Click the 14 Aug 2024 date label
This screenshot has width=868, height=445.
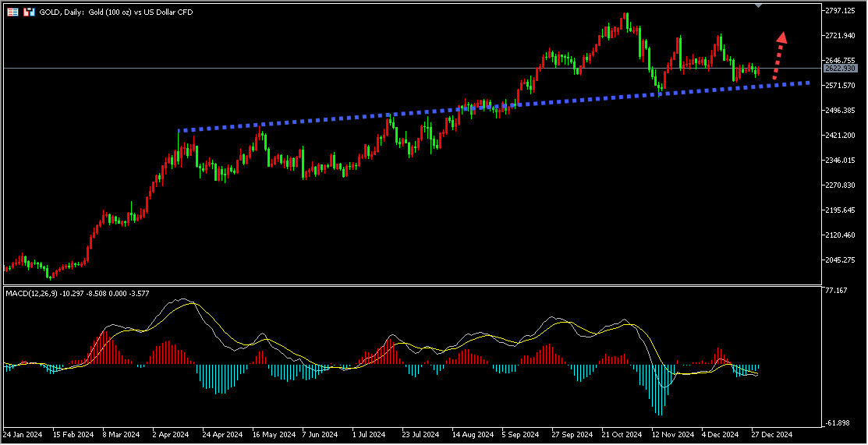point(472,433)
